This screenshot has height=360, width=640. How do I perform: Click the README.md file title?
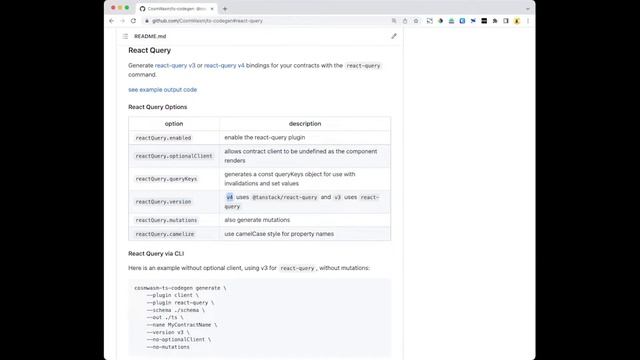click(x=150, y=36)
